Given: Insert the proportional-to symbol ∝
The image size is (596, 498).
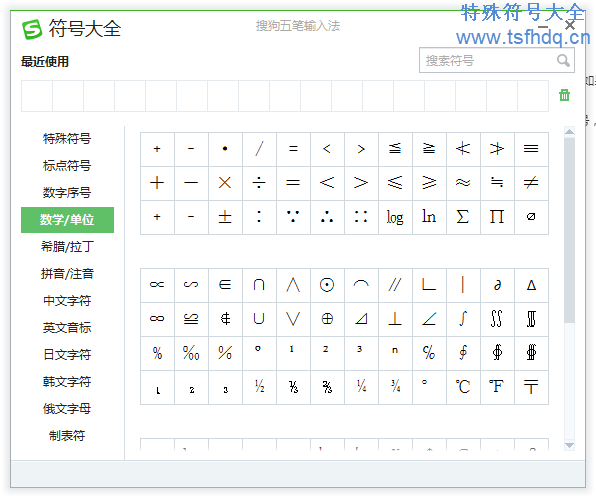Looking at the screenshot, I should tap(157, 285).
